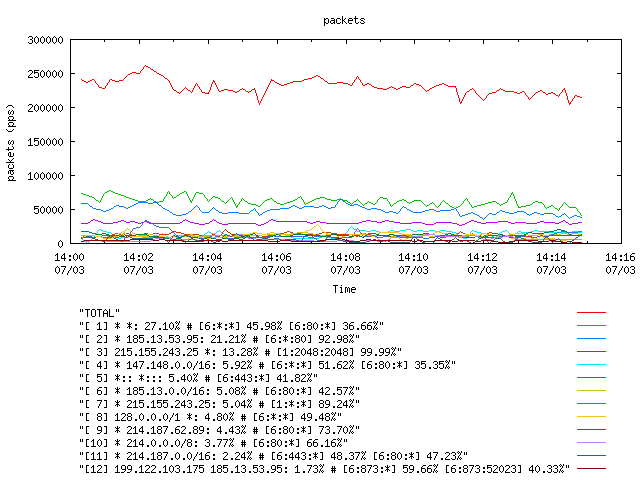
Task: Click the red TOTAL legend line sample
Action: [591, 313]
